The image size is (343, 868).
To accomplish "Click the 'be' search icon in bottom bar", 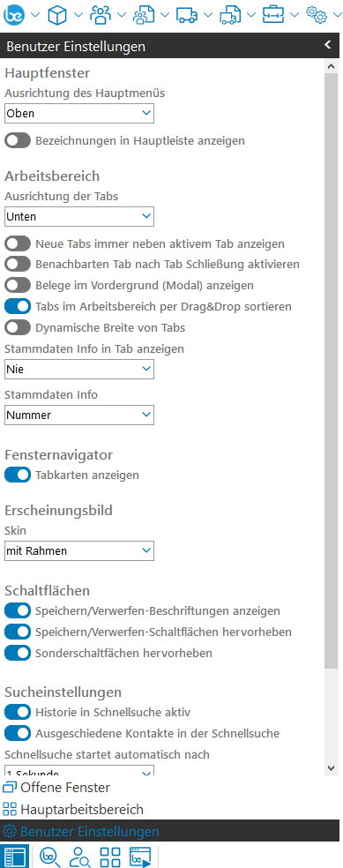I will click(x=51, y=857).
